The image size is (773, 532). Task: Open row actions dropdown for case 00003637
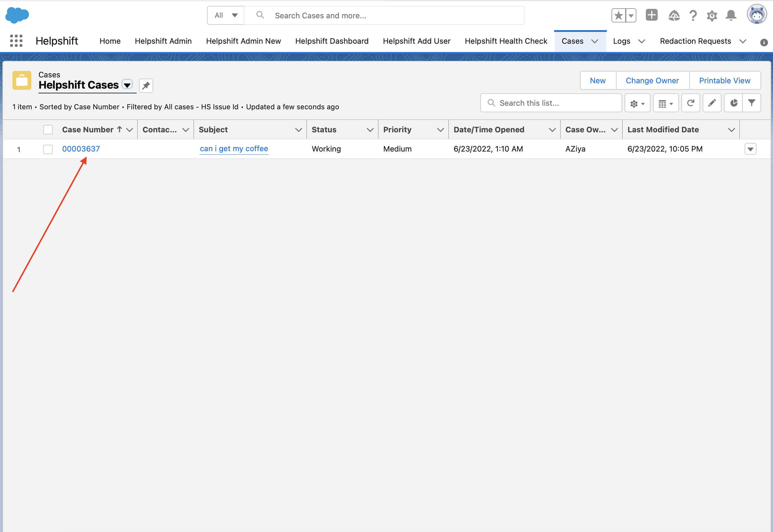click(x=750, y=149)
